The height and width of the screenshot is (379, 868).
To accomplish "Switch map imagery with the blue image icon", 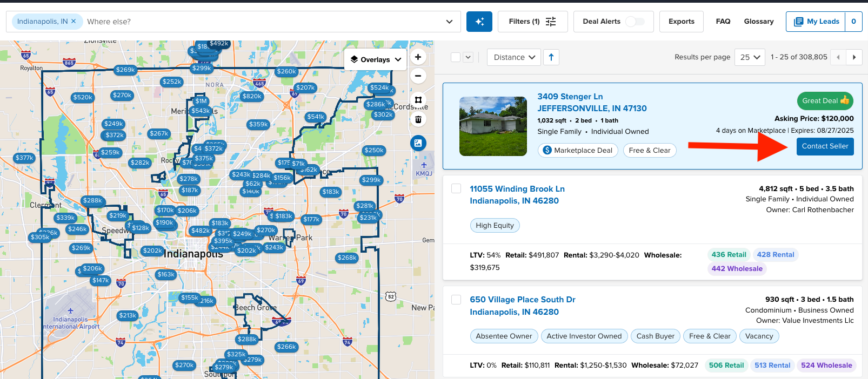I will click(x=418, y=143).
